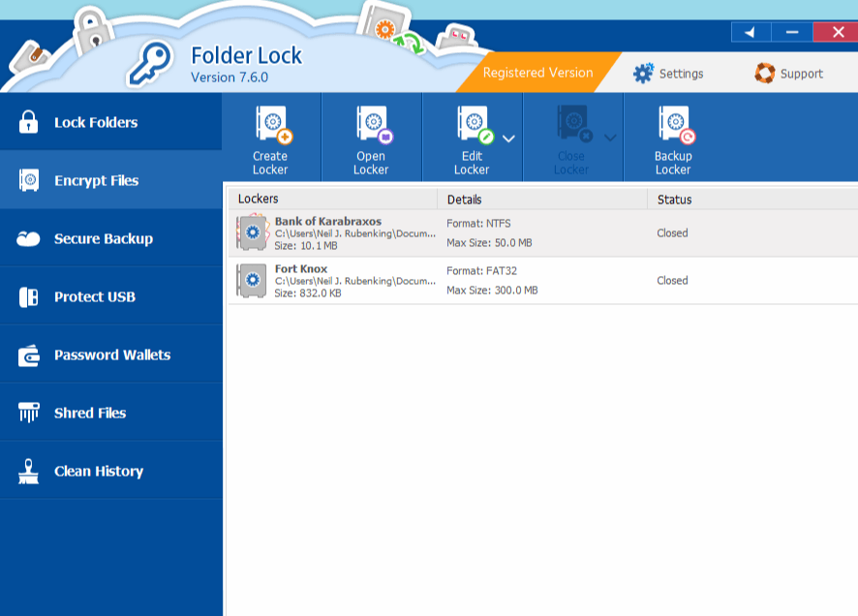The height and width of the screenshot is (616, 858).
Task: Go to the Protect USB tab
Action: pyautogui.click(x=111, y=297)
